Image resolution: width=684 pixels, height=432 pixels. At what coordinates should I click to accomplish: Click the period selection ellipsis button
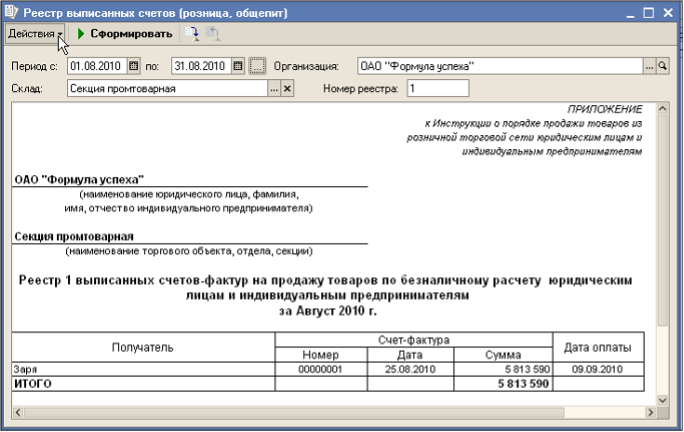pos(257,66)
